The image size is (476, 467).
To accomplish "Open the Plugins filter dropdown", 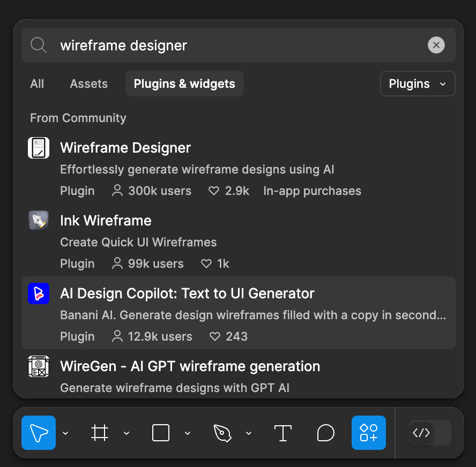I will coord(418,84).
